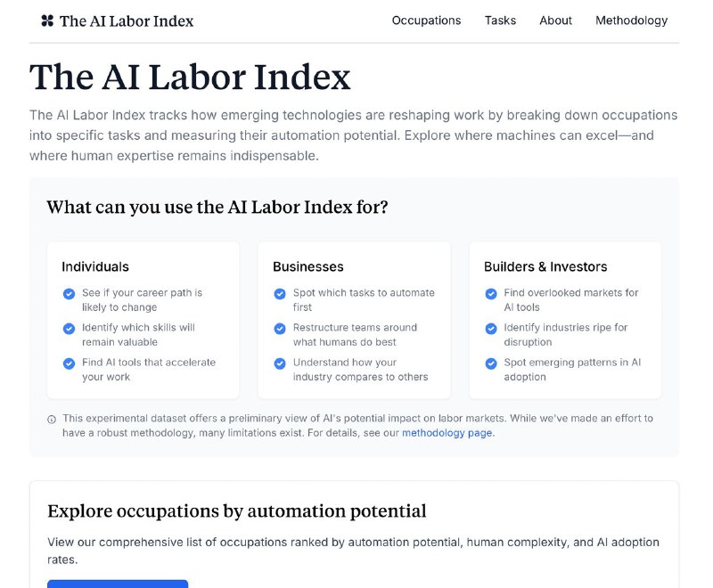This screenshot has width=713, height=588.
Task: Open the Occupations nav item
Action: click(x=427, y=20)
